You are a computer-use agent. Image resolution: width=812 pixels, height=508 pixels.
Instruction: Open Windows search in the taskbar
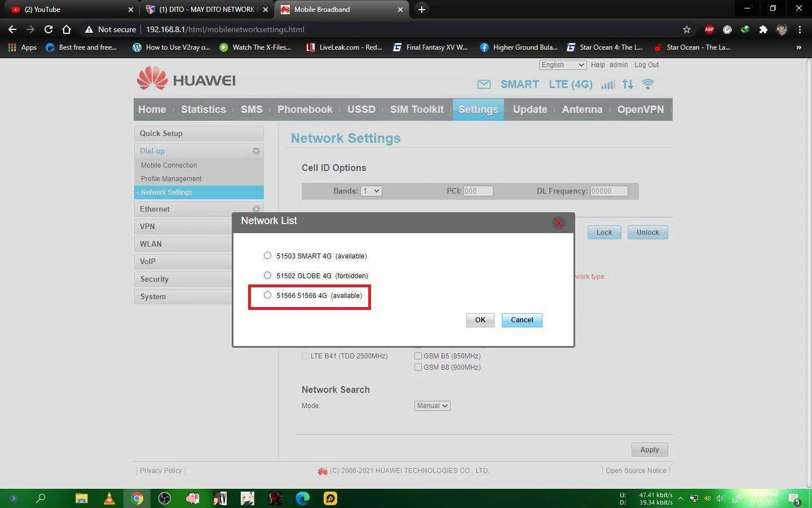pos(41,498)
